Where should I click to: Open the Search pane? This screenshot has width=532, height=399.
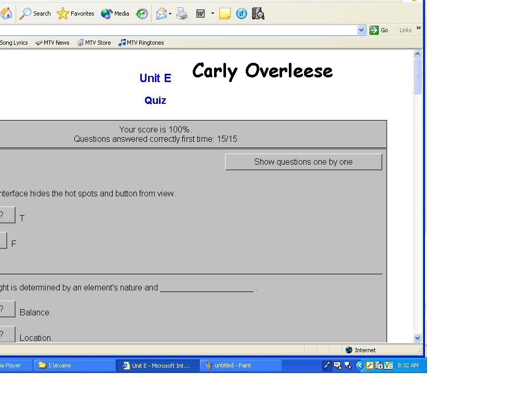(x=35, y=14)
